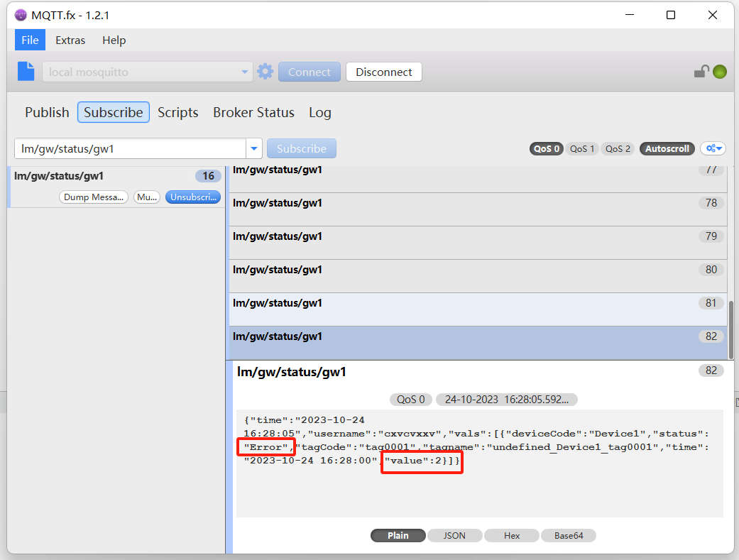This screenshot has height=560, width=739.
Task: Click the Disconnect button
Action: 383,72
